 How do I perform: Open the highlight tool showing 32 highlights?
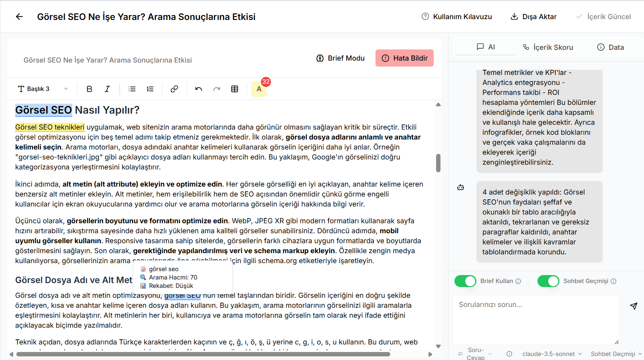tap(259, 89)
